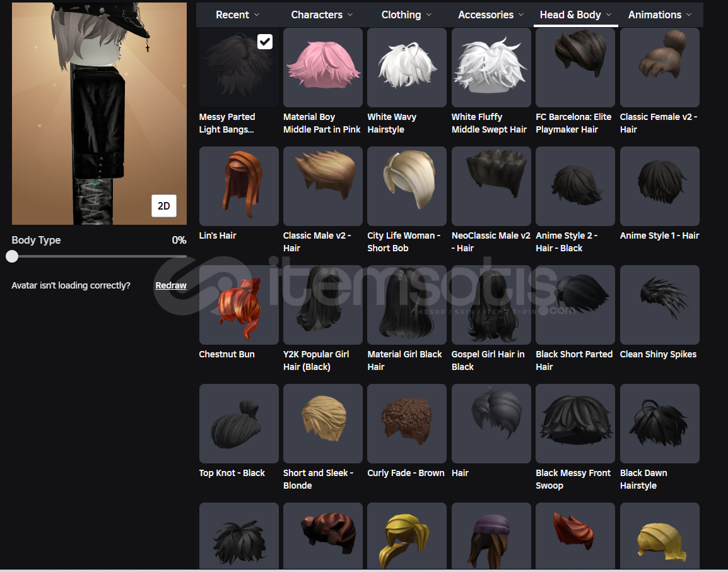The width and height of the screenshot is (728, 572).
Task: Click the Body Type slider handle
Action: (x=12, y=256)
